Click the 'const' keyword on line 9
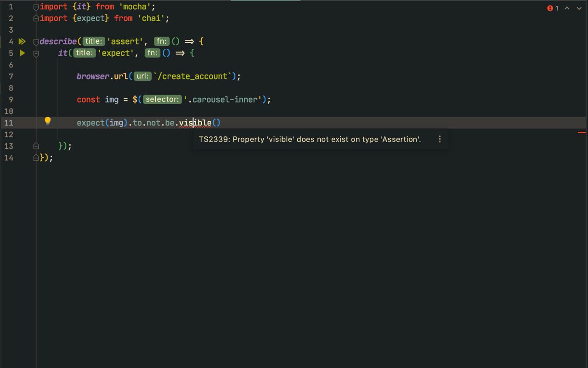Screen dimensions: 588x368 pyautogui.click(x=88, y=99)
